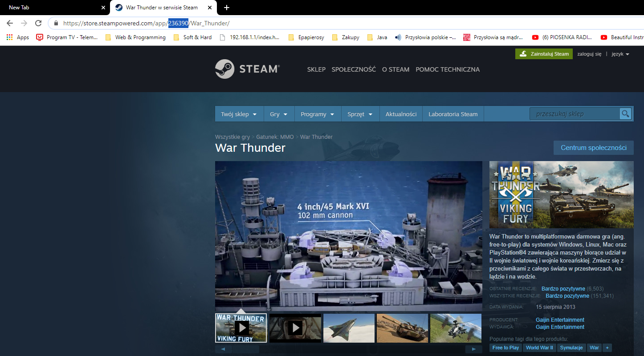Open Laboratoria Steam in store navigation
Image resolution: width=644 pixels, height=356 pixels.
453,114
